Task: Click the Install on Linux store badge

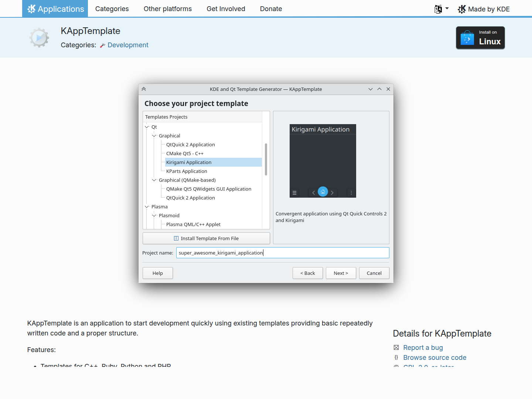Action: click(480, 38)
